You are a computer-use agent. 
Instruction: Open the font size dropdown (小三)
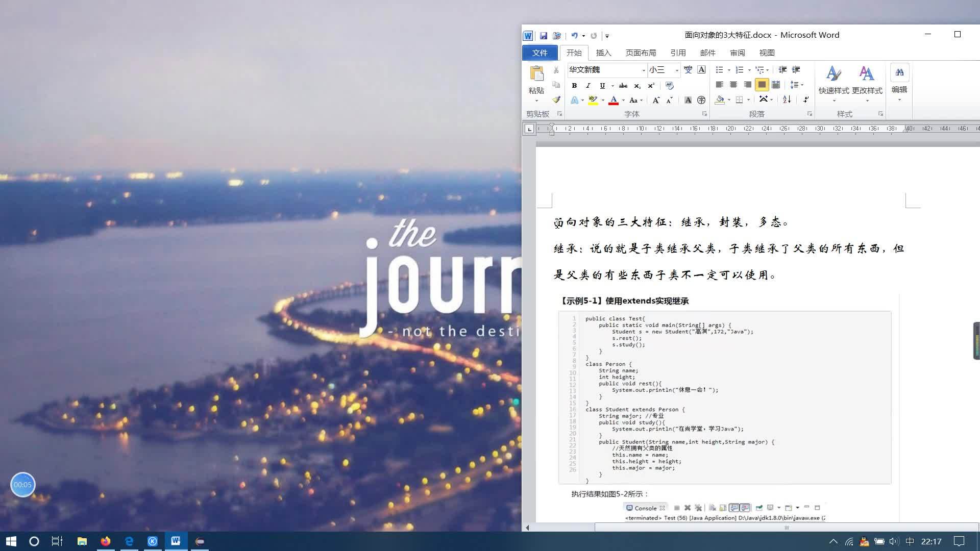tap(677, 70)
